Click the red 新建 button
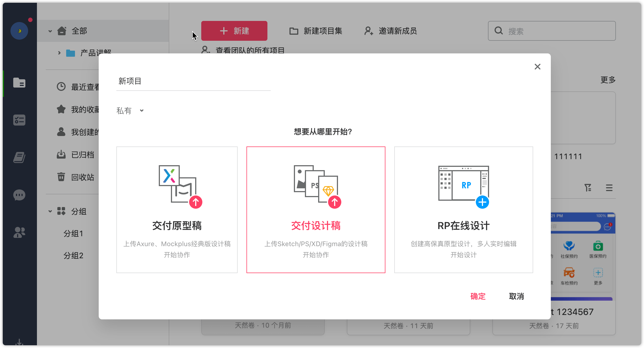Image resolution: width=644 pixels, height=348 pixels. pos(234,31)
